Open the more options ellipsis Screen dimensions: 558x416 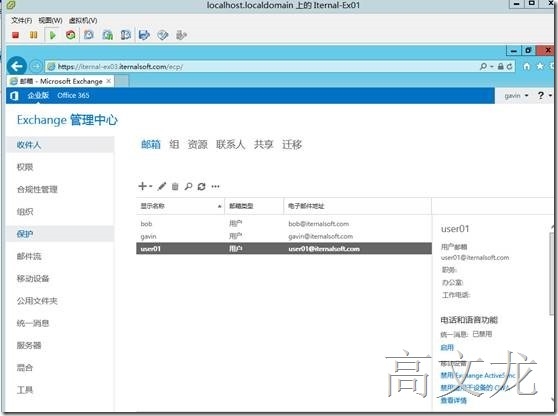(x=215, y=186)
